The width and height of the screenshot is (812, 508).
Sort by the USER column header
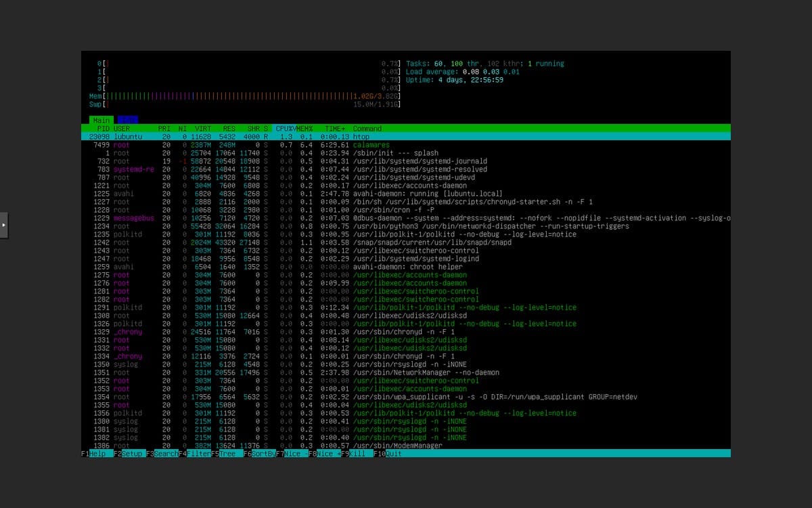(122, 128)
